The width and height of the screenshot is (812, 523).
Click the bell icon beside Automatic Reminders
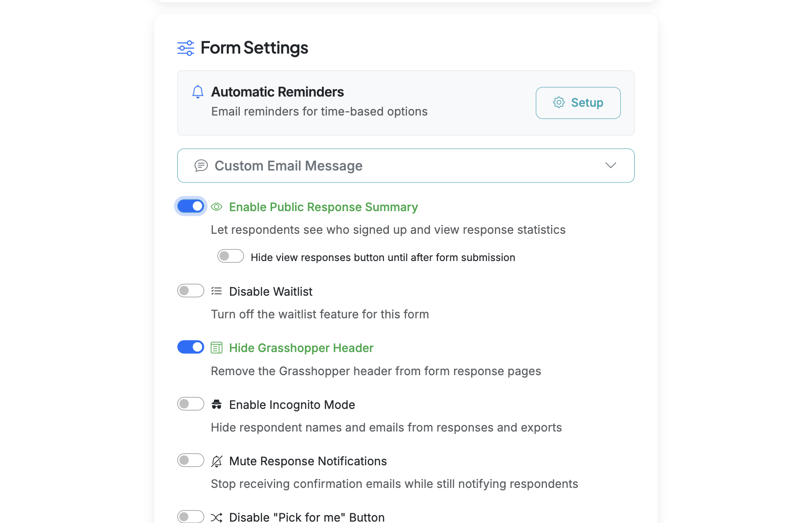[x=198, y=92]
